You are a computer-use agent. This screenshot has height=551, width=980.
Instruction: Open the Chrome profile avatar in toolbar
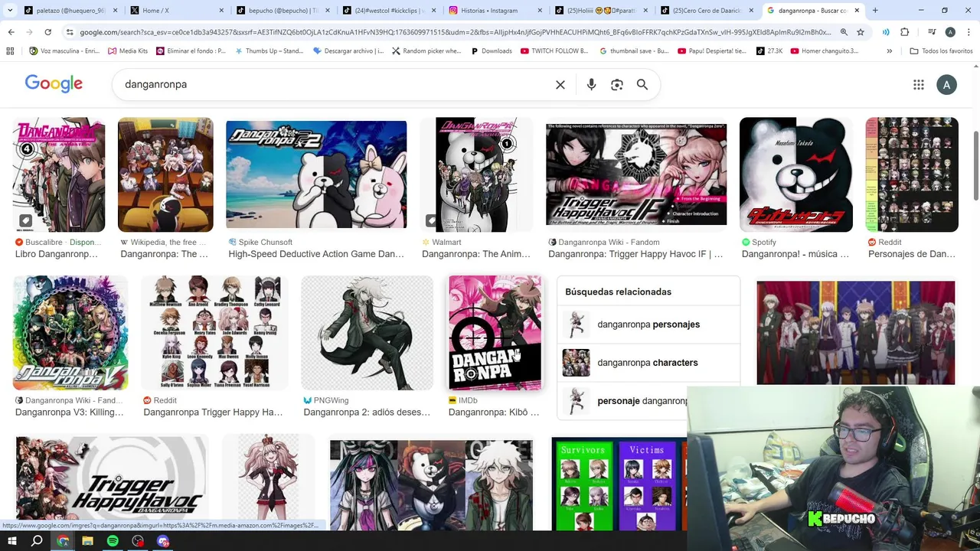click(950, 32)
